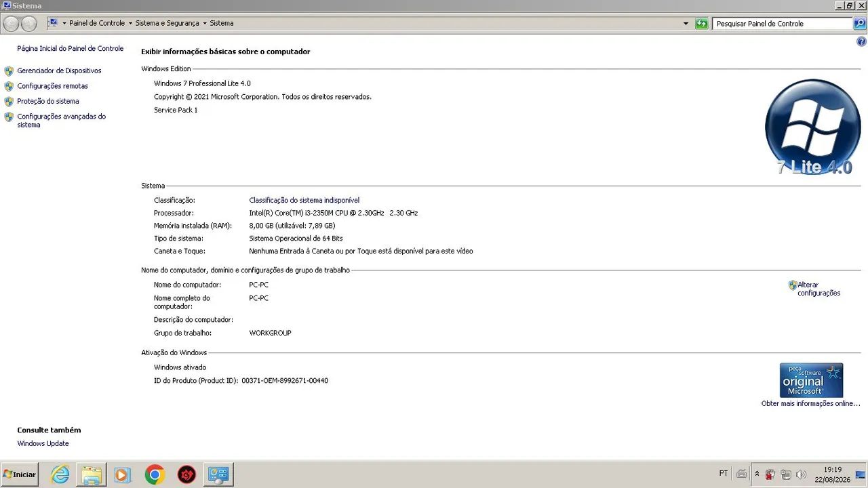Click the Copyright 2021 Microsoft Corporation text
868x488 pixels.
pos(262,98)
